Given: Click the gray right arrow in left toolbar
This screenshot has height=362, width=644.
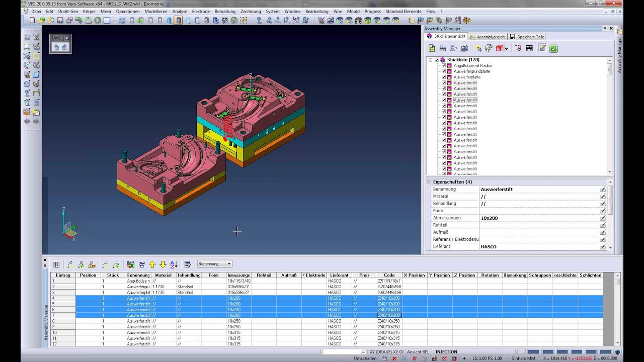Looking at the screenshot, I should coord(36,121).
